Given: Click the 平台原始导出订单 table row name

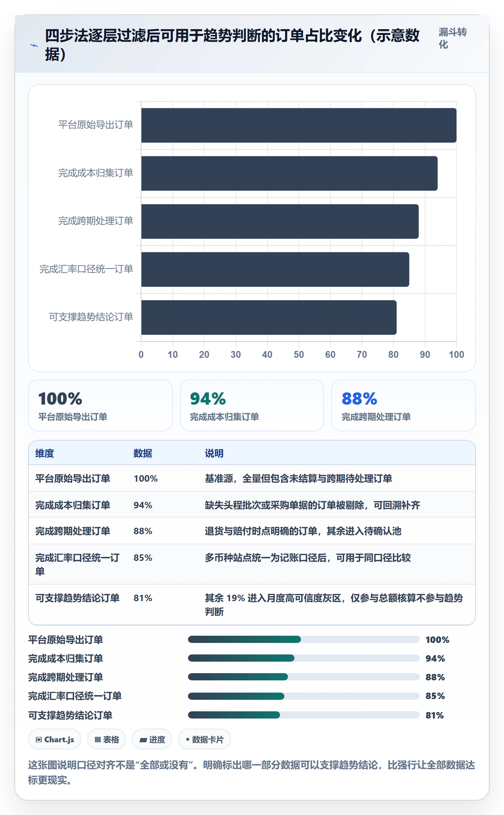Looking at the screenshot, I should click(73, 478).
